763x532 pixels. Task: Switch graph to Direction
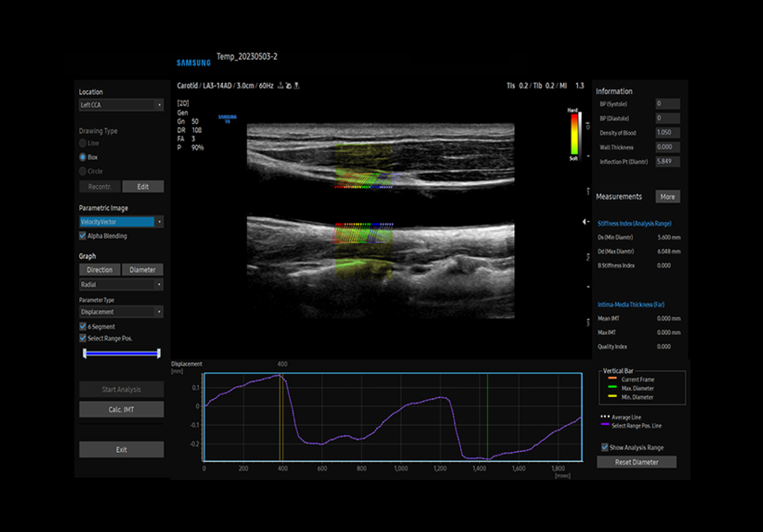100,269
